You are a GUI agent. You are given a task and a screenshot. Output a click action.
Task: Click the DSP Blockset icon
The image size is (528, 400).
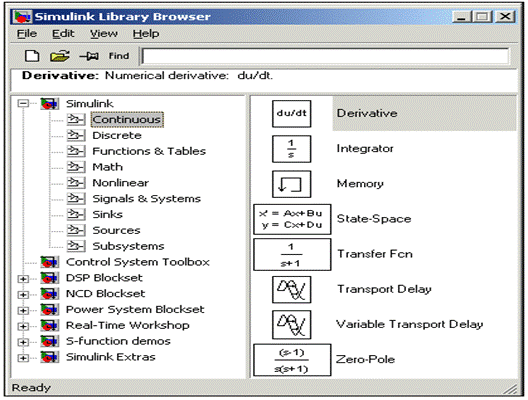[50, 278]
